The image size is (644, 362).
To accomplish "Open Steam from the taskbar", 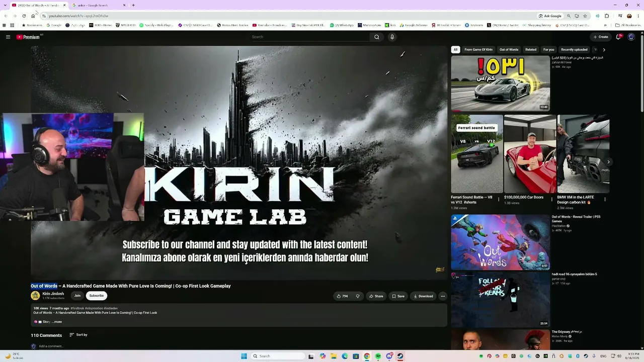I will click(x=400, y=356).
